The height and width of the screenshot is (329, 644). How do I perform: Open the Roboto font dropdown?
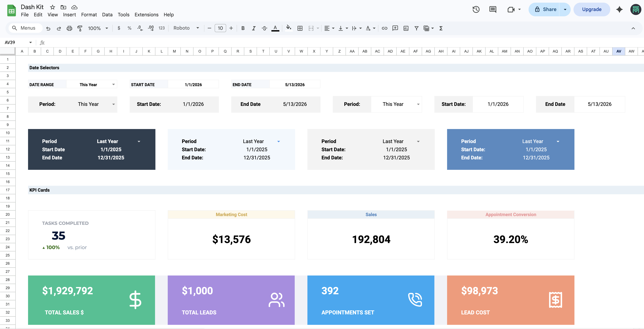click(186, 28)
